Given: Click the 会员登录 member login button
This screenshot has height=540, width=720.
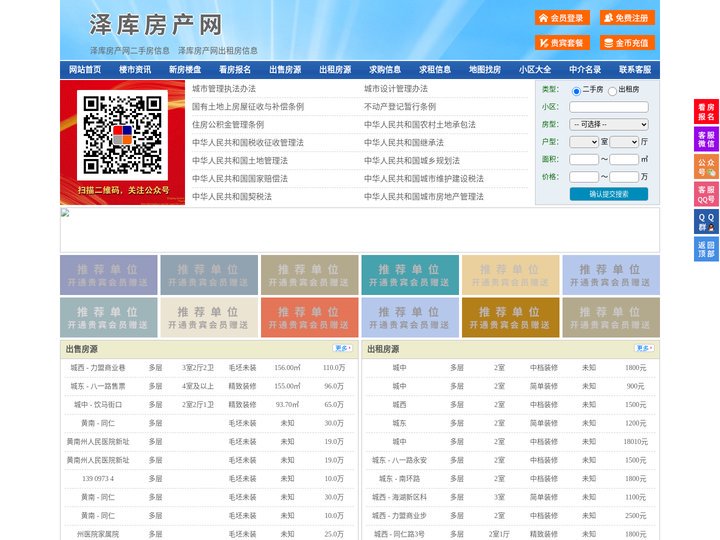Looking at the screenshot, I should (562, 18).
